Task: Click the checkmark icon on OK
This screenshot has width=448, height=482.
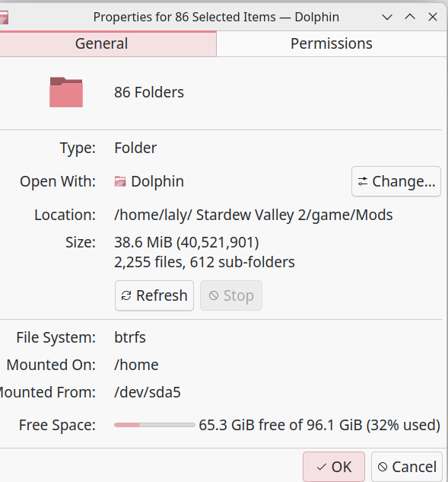Action: click(x=322, y=468)
